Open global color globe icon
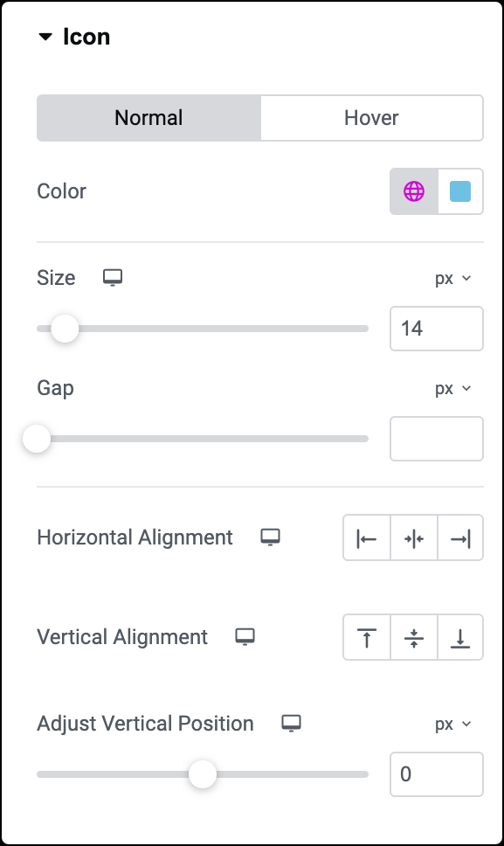This screenshot has height=846, width=504. tap(414, 191)
